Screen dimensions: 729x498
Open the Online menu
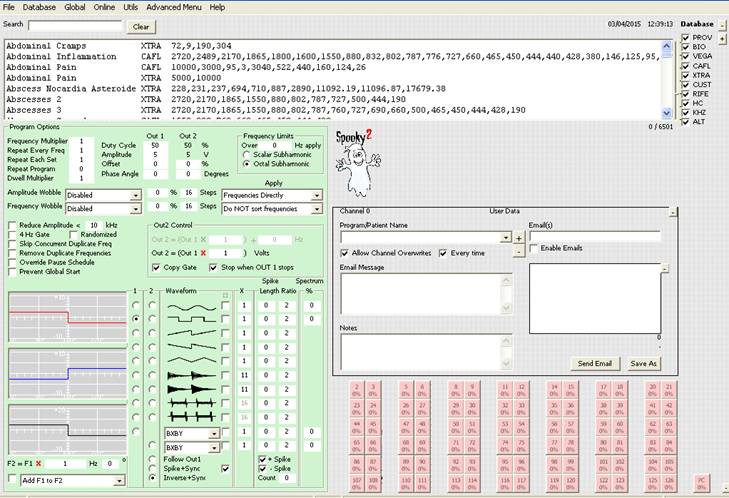coord(104,7)
